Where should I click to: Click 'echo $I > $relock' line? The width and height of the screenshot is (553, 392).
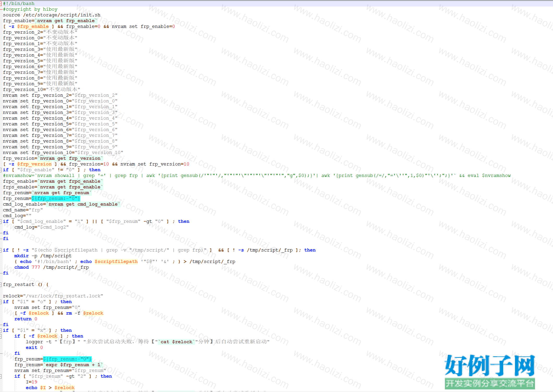(50, 388)
